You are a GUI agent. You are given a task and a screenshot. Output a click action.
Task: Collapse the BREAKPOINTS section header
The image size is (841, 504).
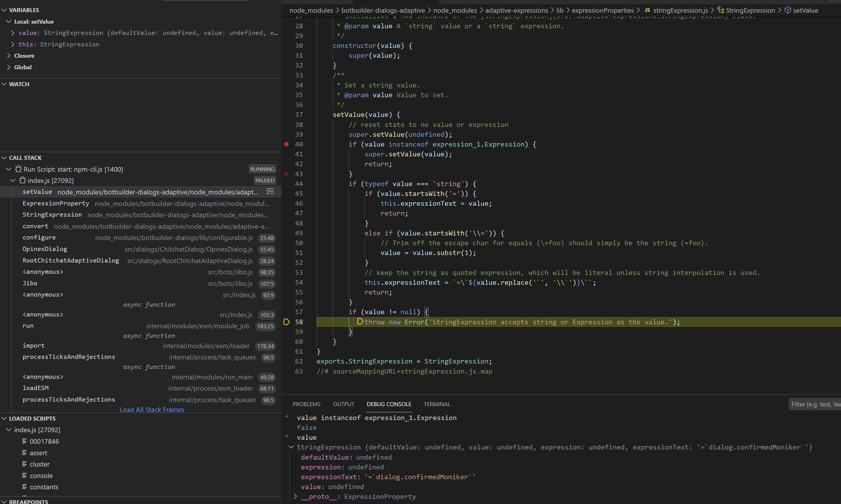coord(4,502)
